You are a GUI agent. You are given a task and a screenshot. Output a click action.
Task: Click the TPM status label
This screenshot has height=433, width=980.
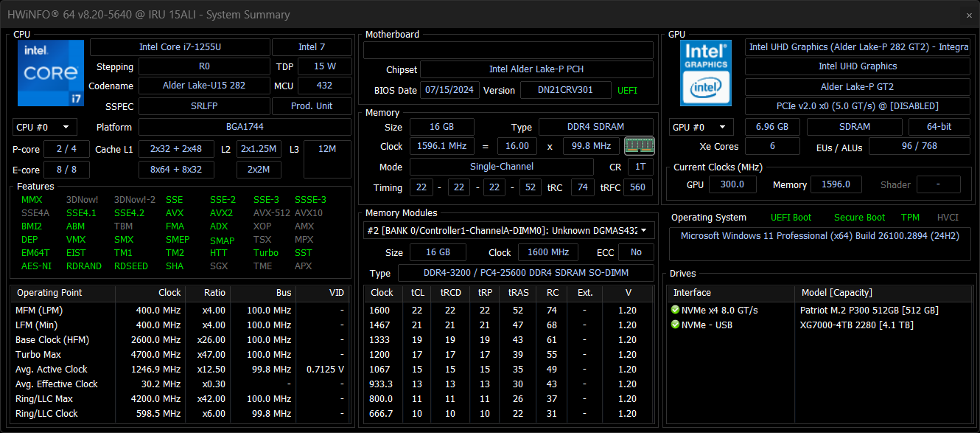(910, 217)
